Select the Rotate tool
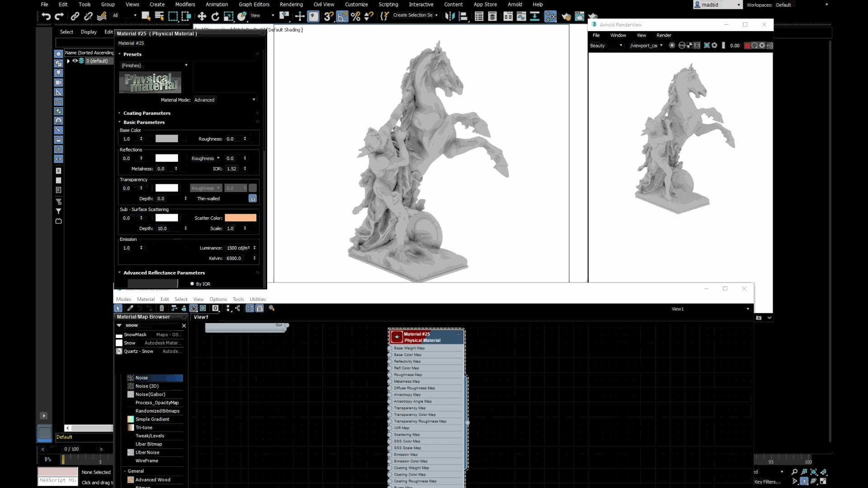This screenshot has width=868, height=488. click(x=215, y=17)
